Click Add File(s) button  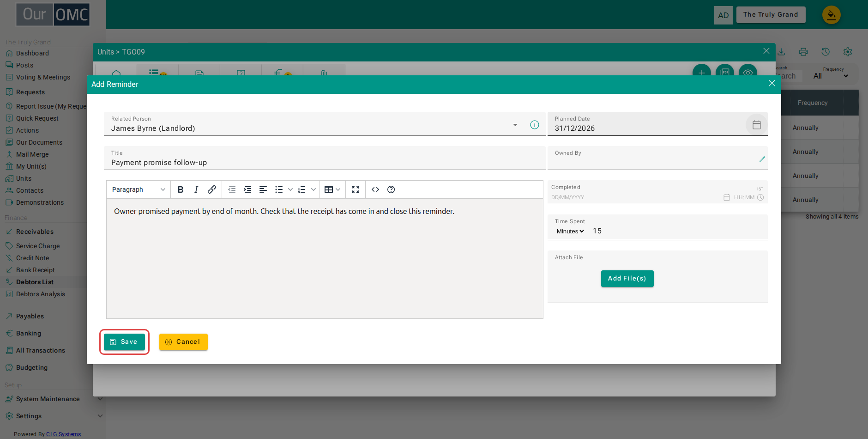click(x=627, y=279)
